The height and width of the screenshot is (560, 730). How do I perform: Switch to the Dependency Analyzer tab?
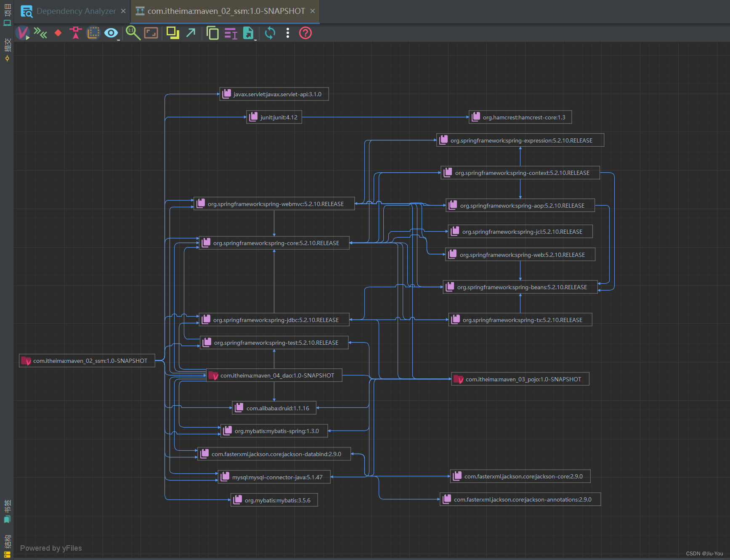coord(69,11)
